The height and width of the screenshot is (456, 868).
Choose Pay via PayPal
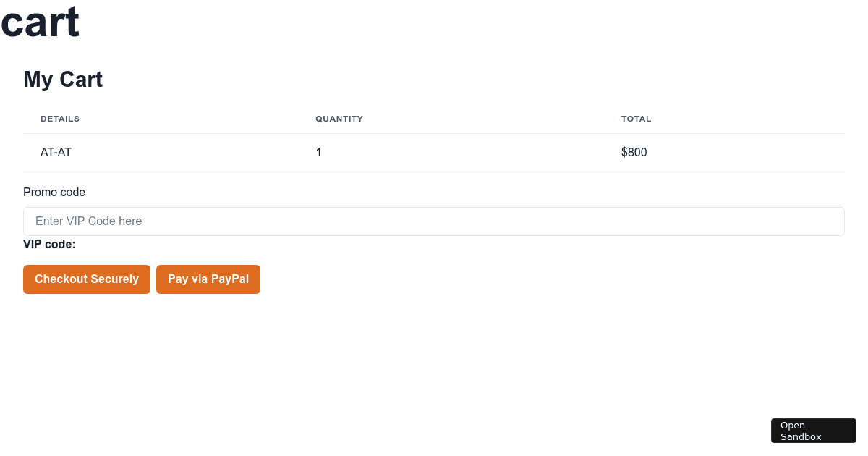(x=208, y=279)
